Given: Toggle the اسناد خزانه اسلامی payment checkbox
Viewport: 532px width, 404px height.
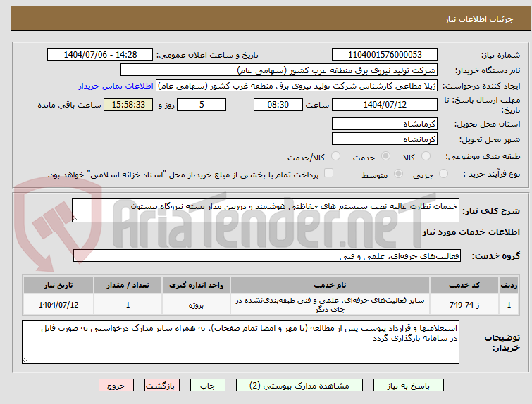Looking at the screenshot, I should click(x=328, y=173).
